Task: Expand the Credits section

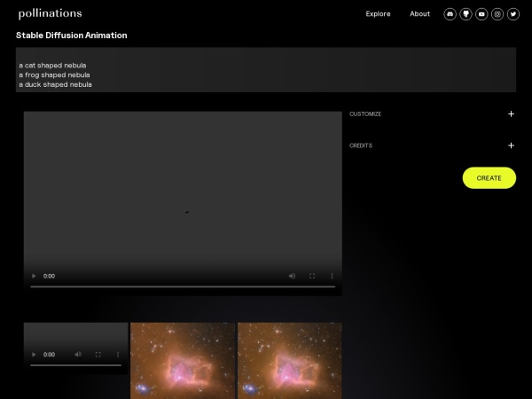Action: click(511, 145)
